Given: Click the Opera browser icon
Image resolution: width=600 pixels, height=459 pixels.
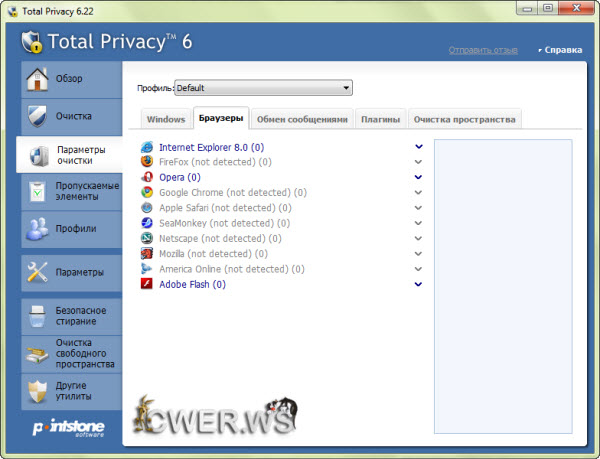Looking at the screenshot, I should 147,177.
